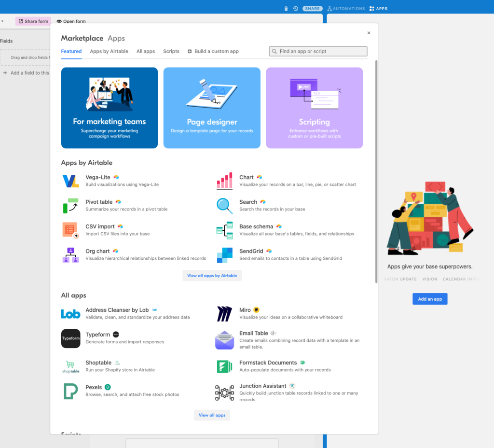This screenshot has width=494, height=448.
Task: Click the Pexels app icon
Action: click(70, 391)
